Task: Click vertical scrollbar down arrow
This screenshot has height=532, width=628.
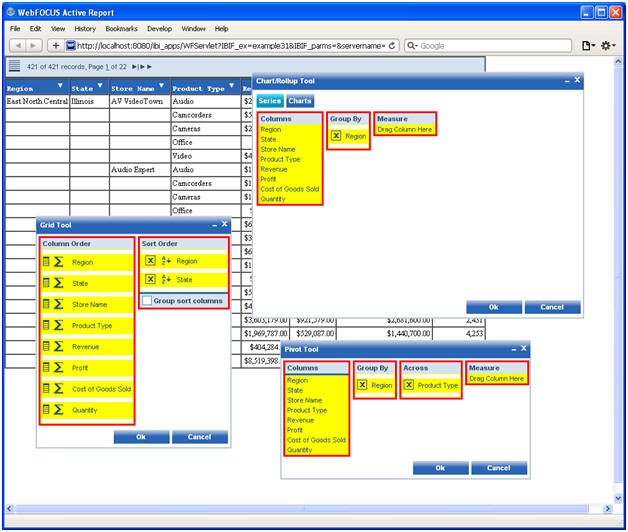Action: [x=618, y=498]
